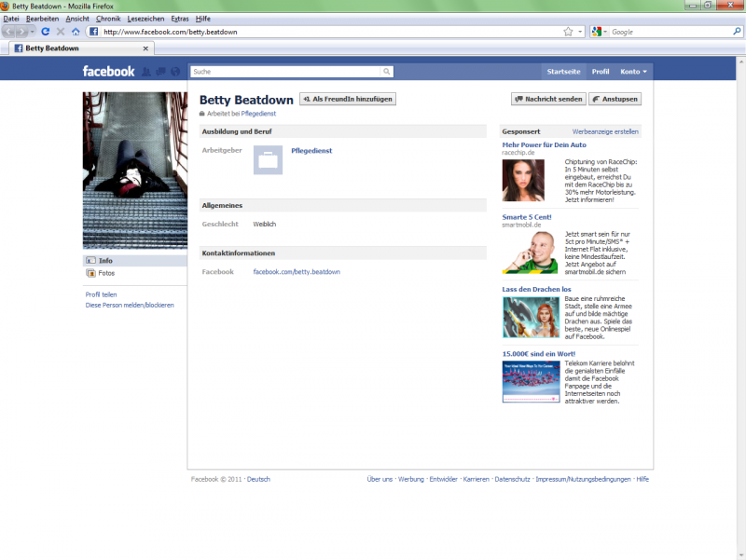Expand the Konto dropdown menu
The image size is (746, 560).
[x=633, y=71]
